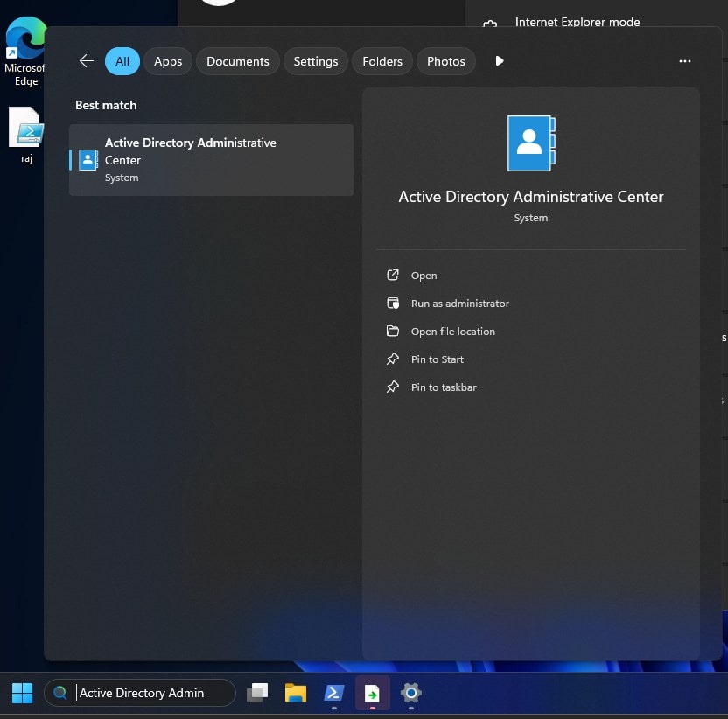Show more filter categories with the arrow
The width and height of the screenshot is (728, 719).
click(500, 61)
